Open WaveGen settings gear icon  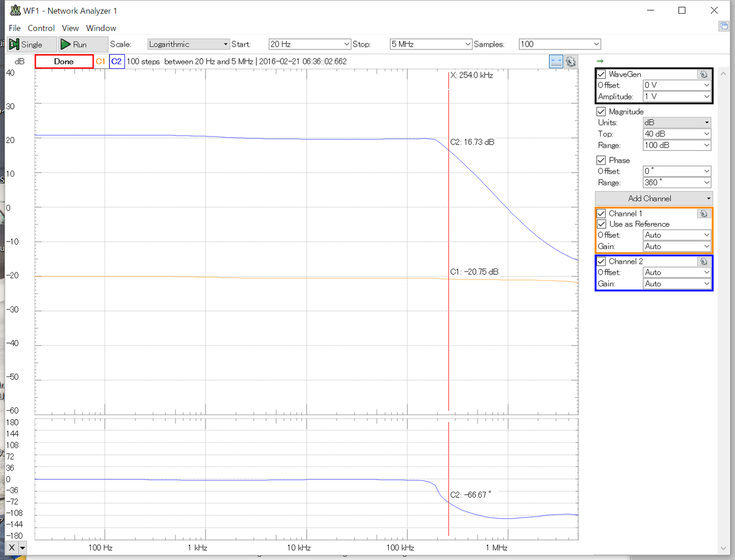tap(703, 74)
